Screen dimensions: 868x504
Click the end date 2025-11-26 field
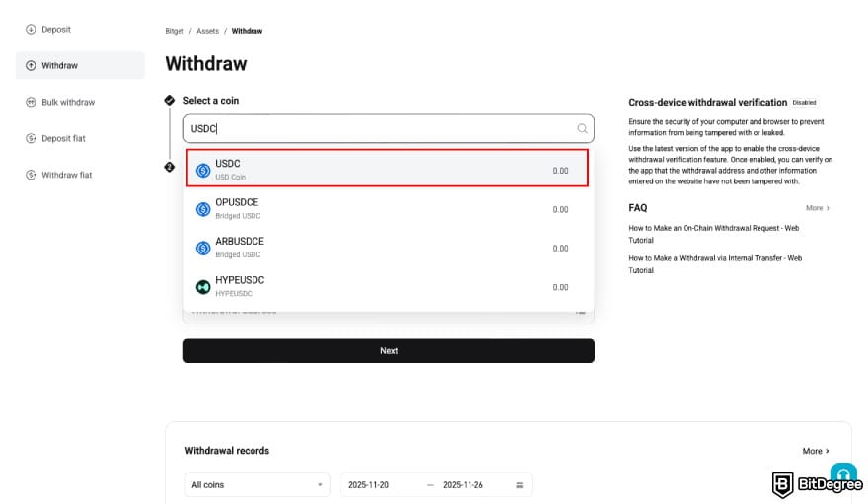463,485
